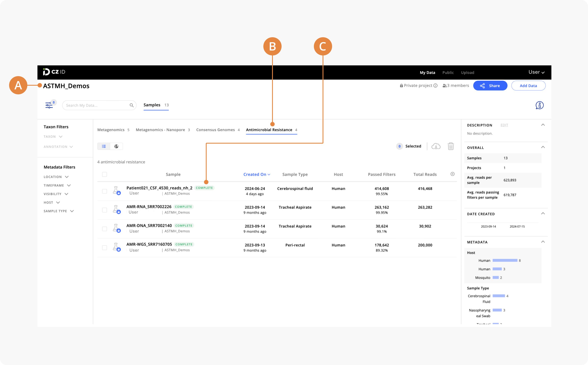Click the search magnifier icon
The image size is (588, 365).
point(131,105)
